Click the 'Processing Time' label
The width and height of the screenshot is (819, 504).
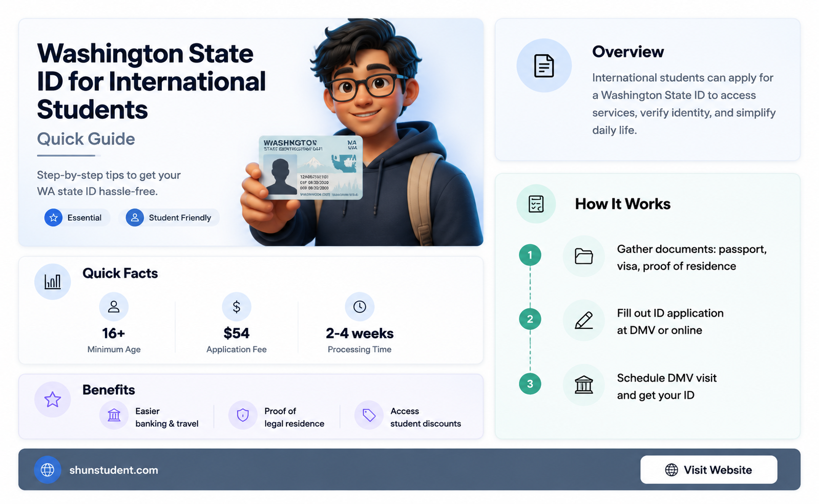pyautogui.click(x=360, y=349)
